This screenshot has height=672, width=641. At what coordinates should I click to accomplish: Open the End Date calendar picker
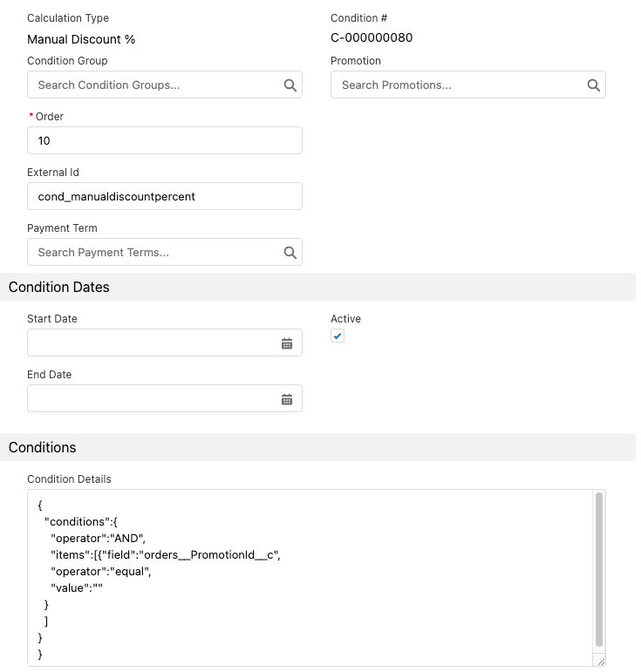point(287,399)
